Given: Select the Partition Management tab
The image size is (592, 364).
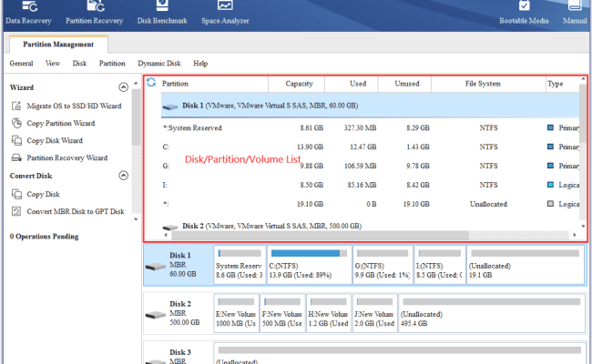Looking at the screenshot, I should (58, 45).
